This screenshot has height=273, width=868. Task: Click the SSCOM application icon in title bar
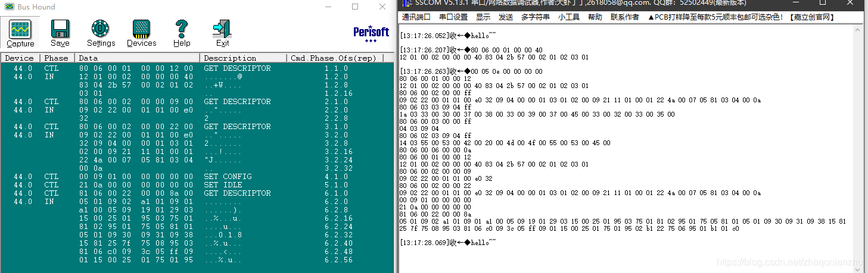click(406, 3)
